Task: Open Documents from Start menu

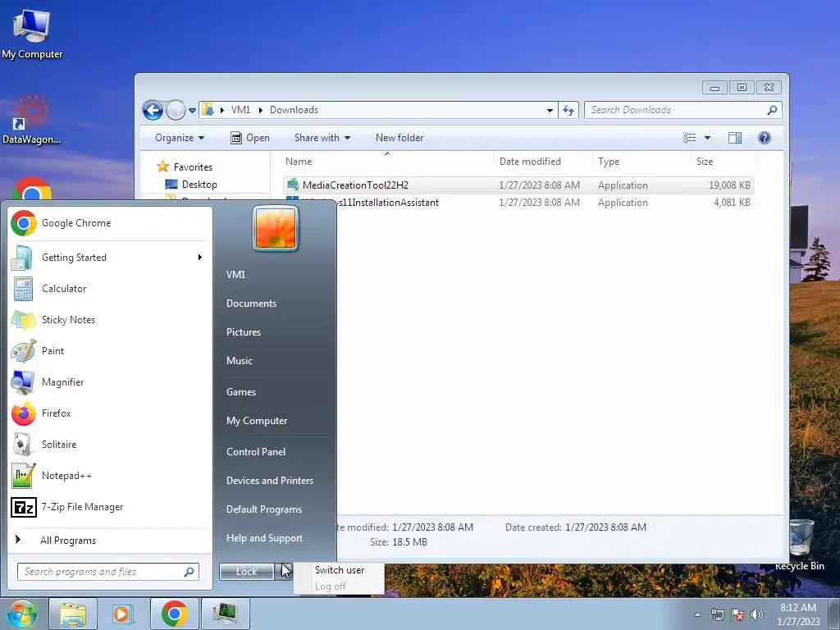Action: click(x=251, y=304)
